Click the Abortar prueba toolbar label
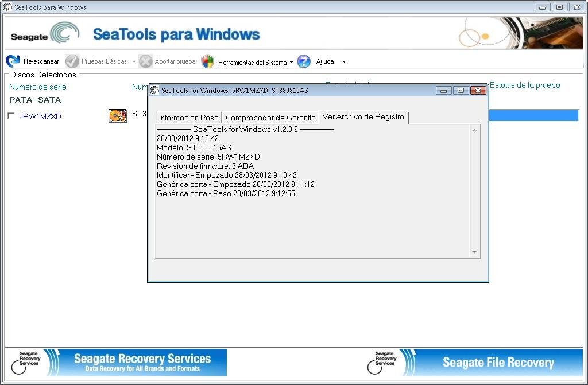588x385 pixels. pyautogui.click(x=175, y=61)
